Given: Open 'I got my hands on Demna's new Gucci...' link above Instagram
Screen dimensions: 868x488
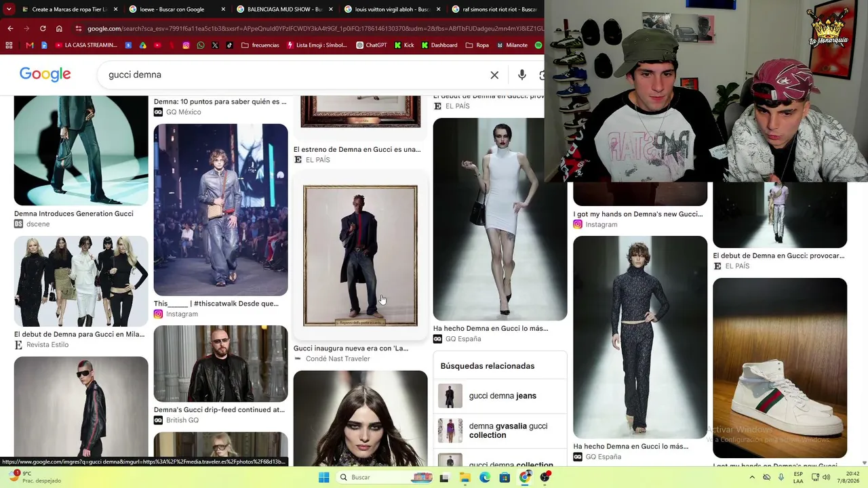Looking at the screenshot, I should [637, 214].
